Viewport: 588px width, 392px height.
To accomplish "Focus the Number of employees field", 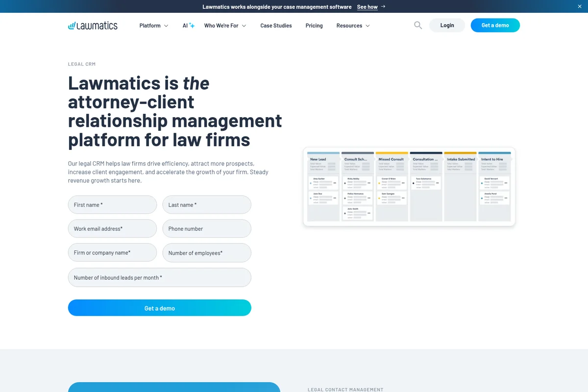I will click(206, 252).
